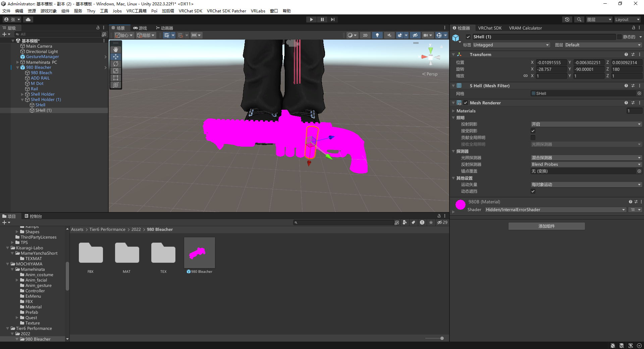The image size is (644, 349).
Task: Select the Scale tool in scene
Action: (x=116, y=71)
